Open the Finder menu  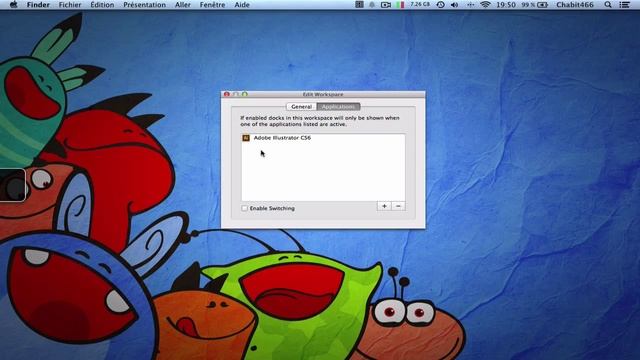38,5
